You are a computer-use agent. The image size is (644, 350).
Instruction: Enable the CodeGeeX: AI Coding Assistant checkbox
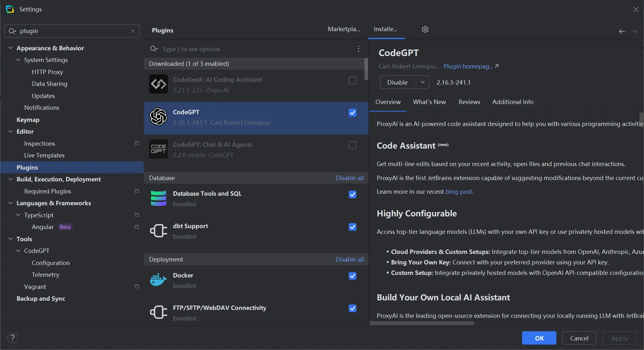(353, 80)
